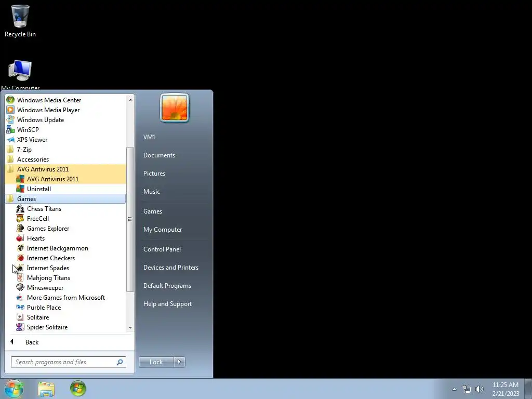Screen dimensions: 532x399
Task: Open Windows Update icon
Action: click(x=10, y=119)
